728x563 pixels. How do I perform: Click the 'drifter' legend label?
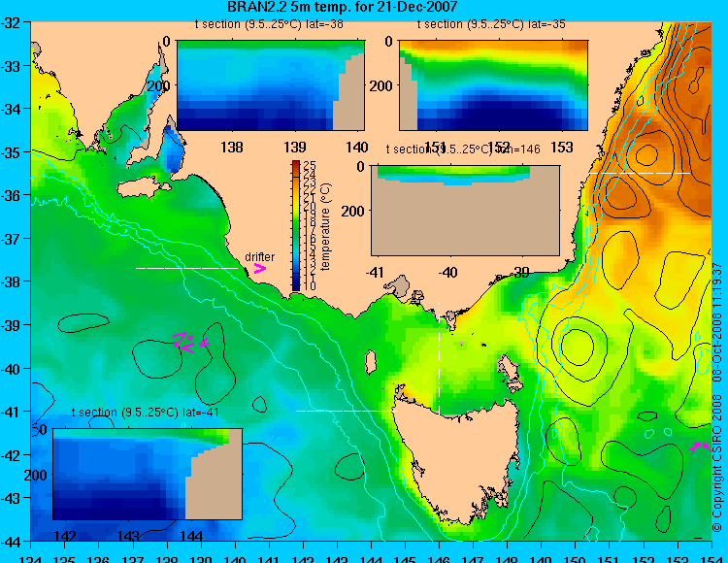coord(259,256)
